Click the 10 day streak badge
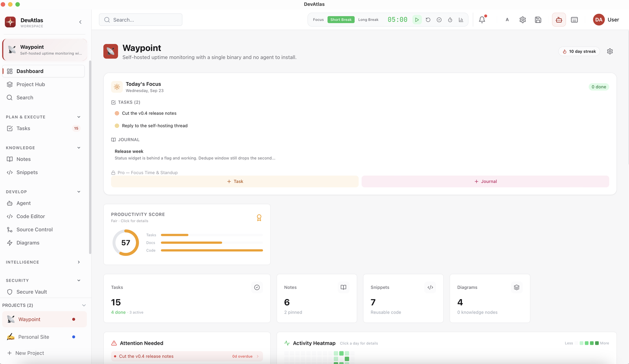This screenshot has height=364, width=629. point(579,51)
